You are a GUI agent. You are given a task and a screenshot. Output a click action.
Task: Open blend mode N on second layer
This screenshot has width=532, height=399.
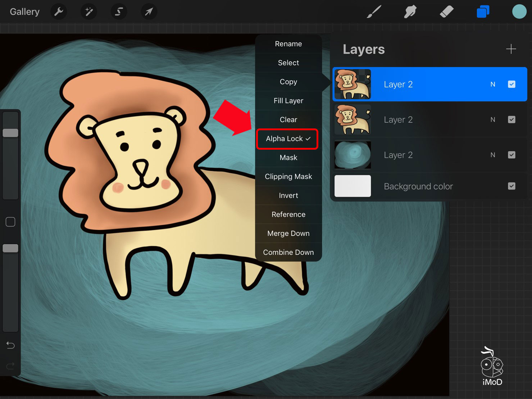point(493,119)
